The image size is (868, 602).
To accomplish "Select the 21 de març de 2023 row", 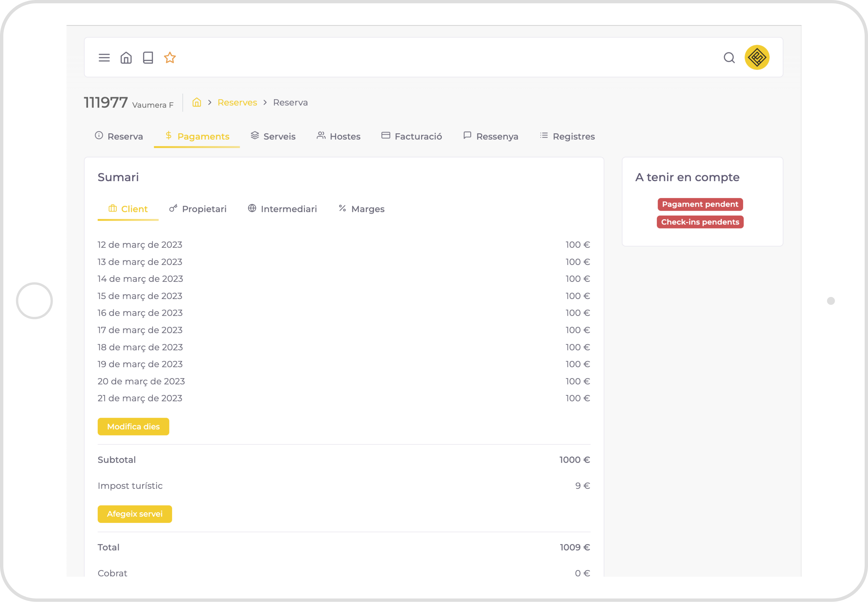I will click(344, 398).
